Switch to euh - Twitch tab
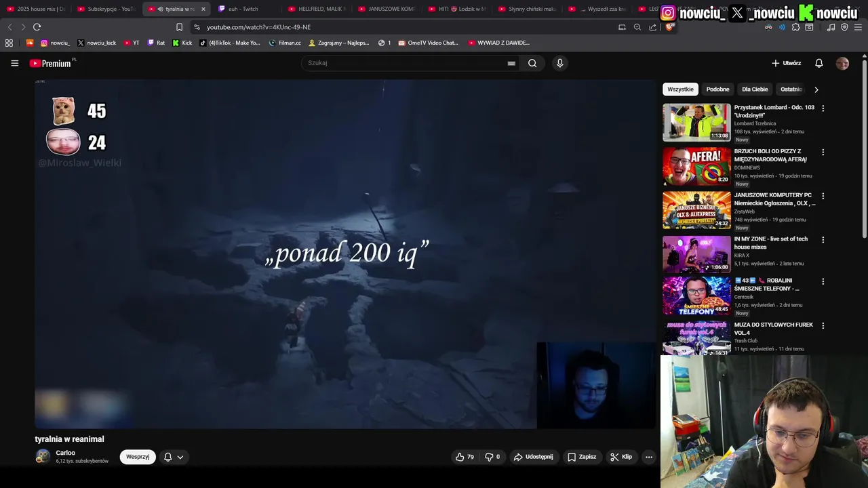 pyautogui.click(x=246, y=9)
